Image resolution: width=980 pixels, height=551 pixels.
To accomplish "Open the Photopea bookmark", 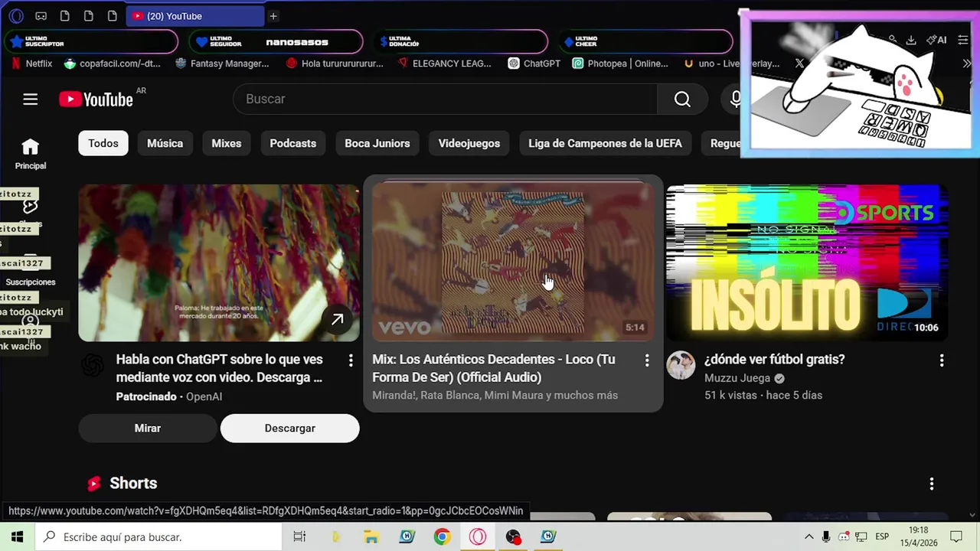I will (620, 64).
